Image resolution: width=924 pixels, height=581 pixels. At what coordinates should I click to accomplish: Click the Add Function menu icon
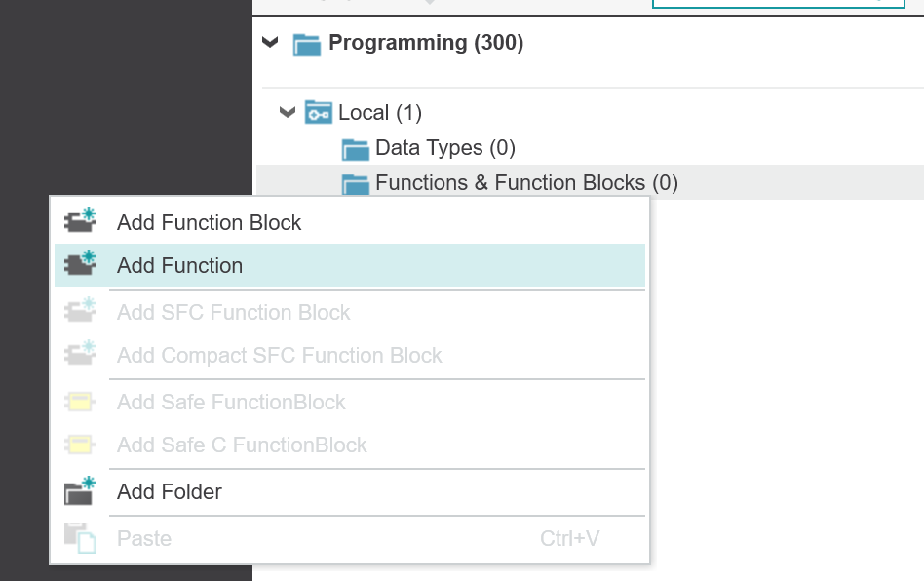80,263
